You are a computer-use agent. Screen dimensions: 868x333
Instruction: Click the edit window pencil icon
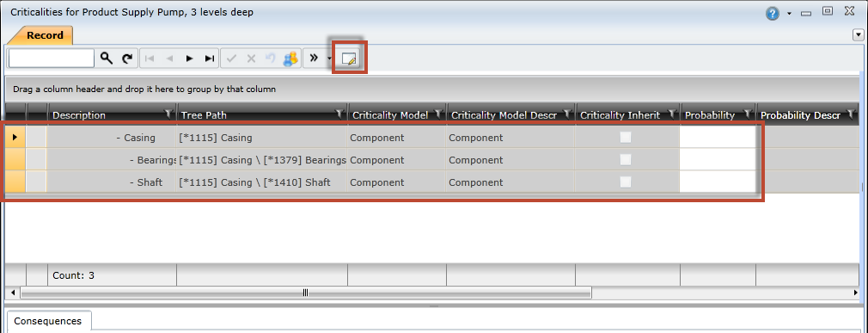click(349, 59)
